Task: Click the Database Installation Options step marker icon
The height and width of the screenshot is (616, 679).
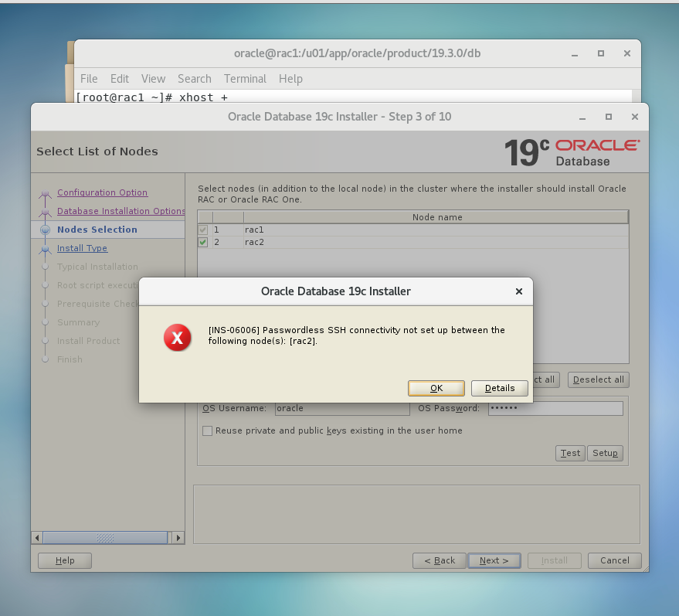Action: pos(45,213)
